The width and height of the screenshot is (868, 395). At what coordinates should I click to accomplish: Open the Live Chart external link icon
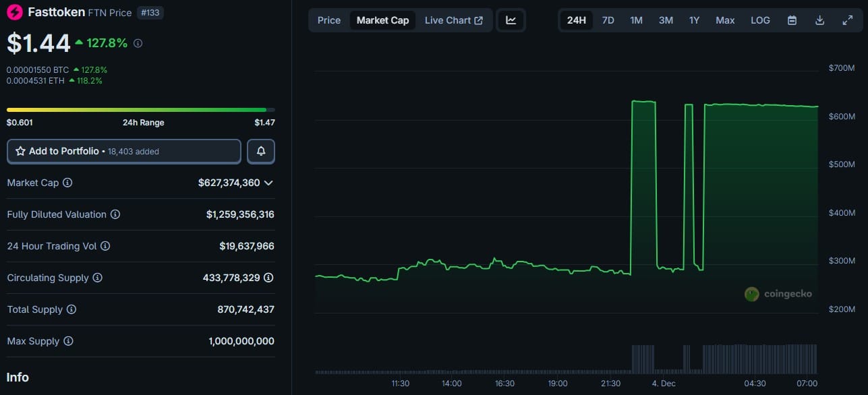click(x=480, y=20)
